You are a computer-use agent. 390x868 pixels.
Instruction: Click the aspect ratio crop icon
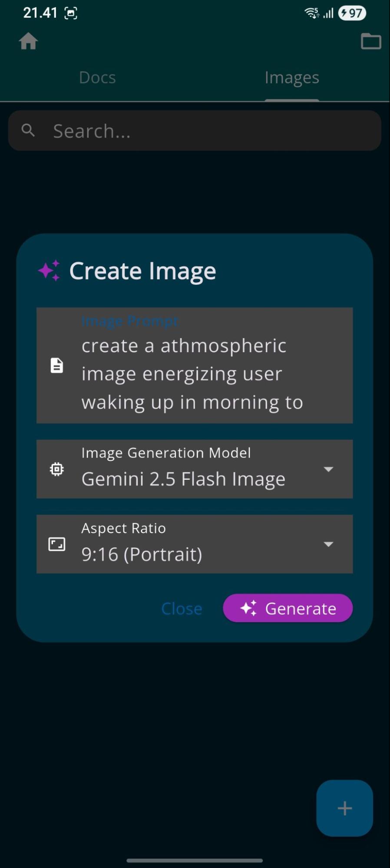pos(56,544)
